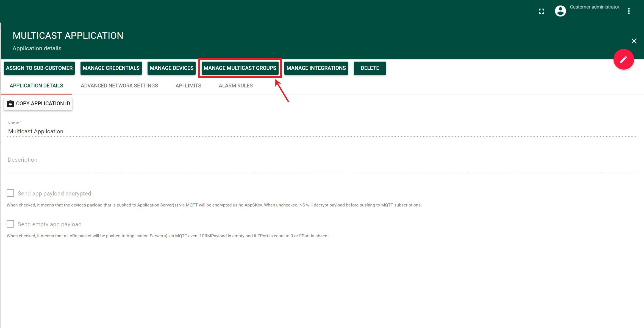Viewport: 644px width, 328px height.
Task: Click the Manage Integrations button
Action: pos(316,68)
